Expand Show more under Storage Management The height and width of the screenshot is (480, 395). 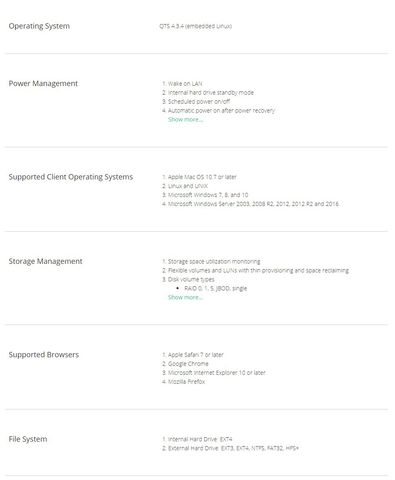[185, 297]
